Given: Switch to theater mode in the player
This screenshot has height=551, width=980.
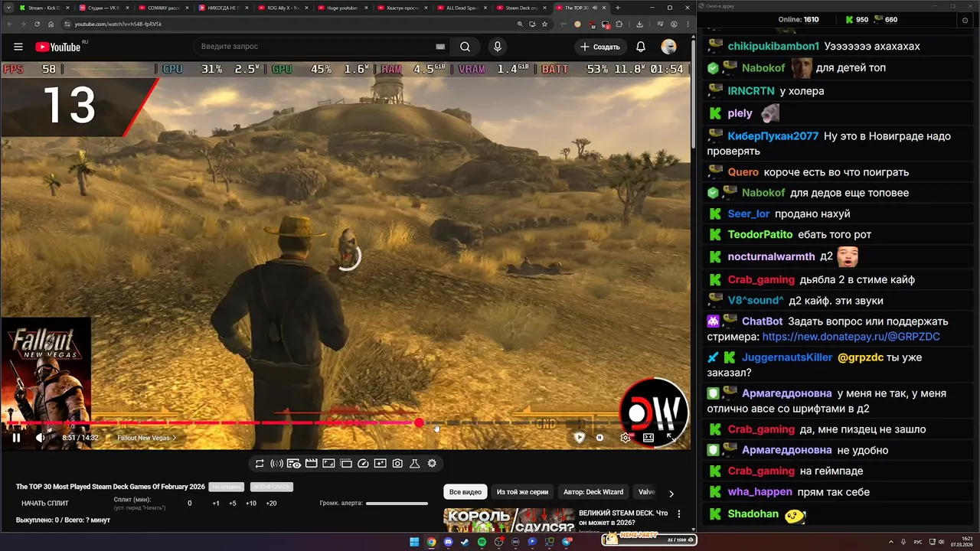Looking at the screenshot, I should coord(648,438).
